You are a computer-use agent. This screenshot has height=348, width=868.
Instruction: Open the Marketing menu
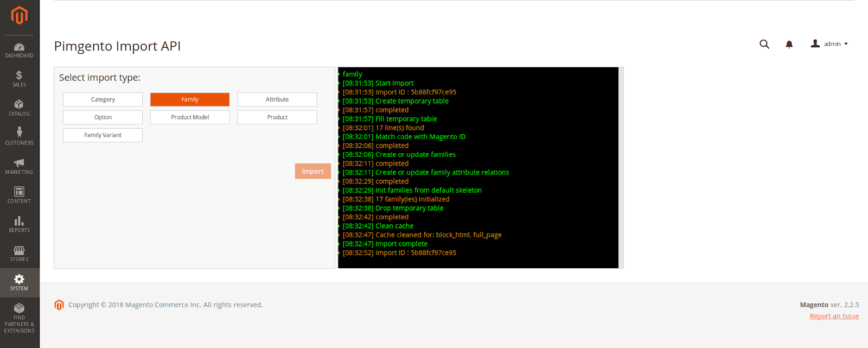[20, 167]
